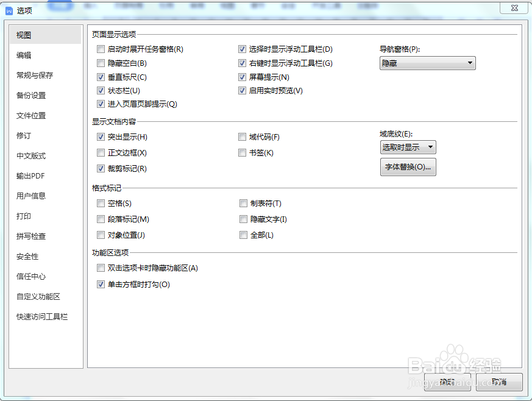Turn off the 状态栏 checkbox
The image size is (532, 401).
tap(101, 90)
